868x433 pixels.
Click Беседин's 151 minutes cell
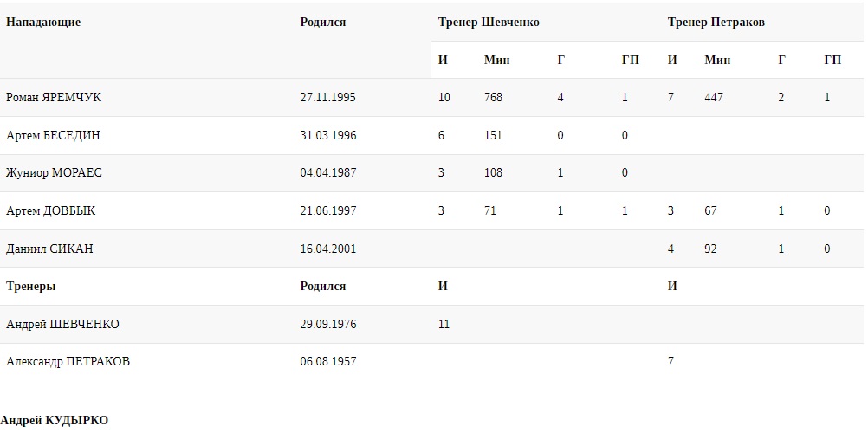pyautogui.click(x=493, y=136)
